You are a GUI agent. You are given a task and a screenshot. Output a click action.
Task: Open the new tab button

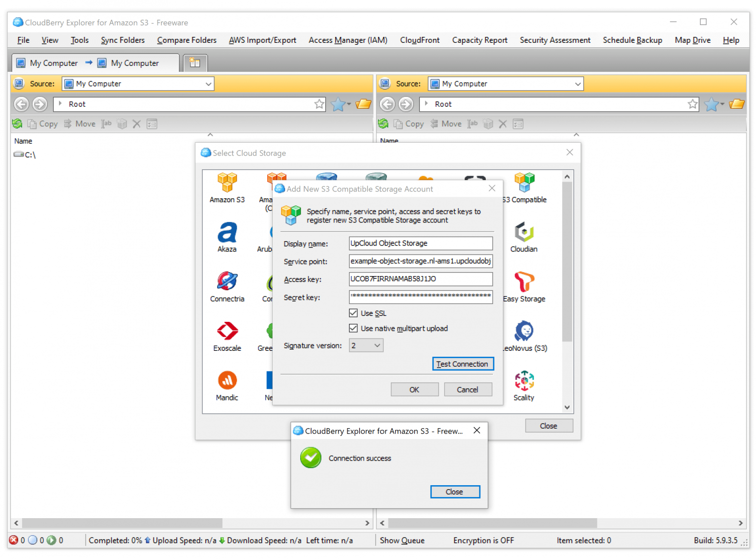pos(195,62)
